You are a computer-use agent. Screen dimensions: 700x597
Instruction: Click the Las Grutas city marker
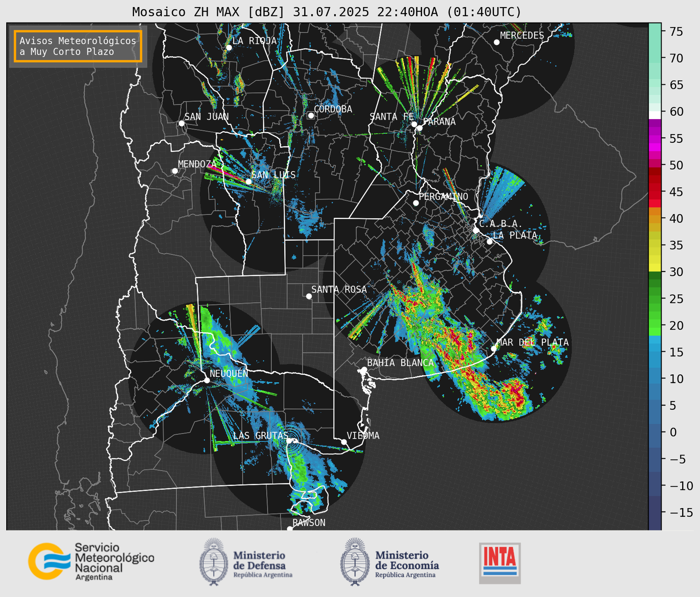pos(289,441)
